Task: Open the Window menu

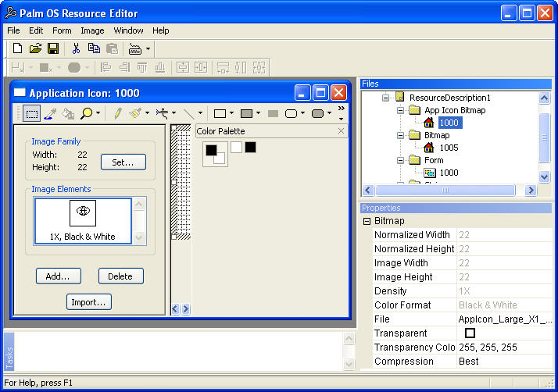Action: pos(128,30)
